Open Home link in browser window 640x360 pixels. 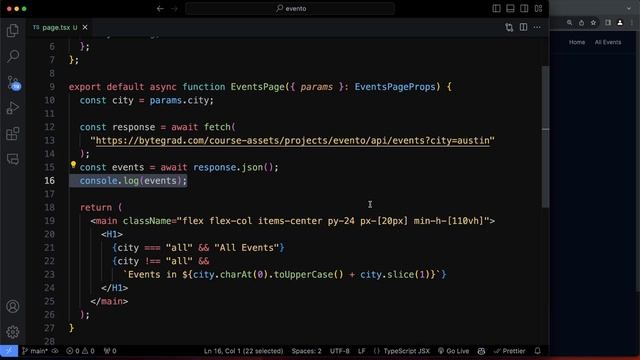coord(577,42)
